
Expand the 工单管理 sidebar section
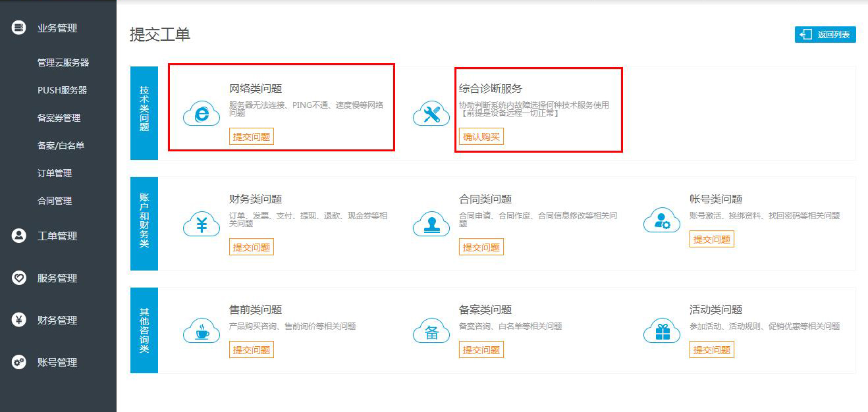[58, 236]
